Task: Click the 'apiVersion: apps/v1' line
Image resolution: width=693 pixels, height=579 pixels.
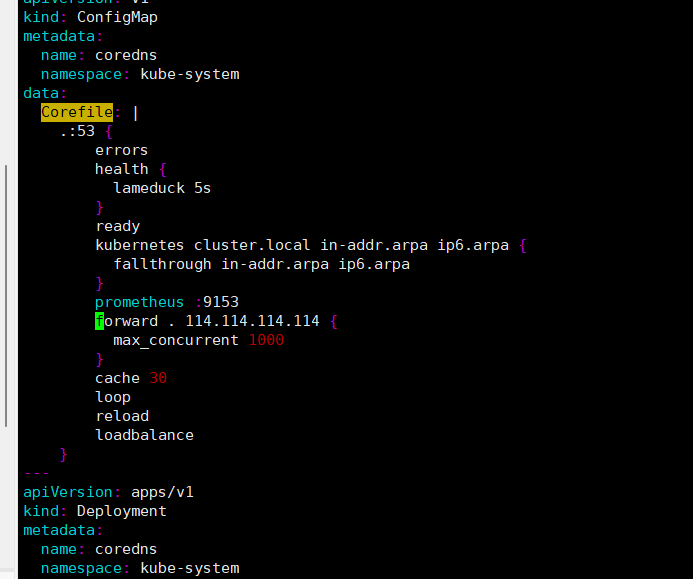Action: pos(108,492)
